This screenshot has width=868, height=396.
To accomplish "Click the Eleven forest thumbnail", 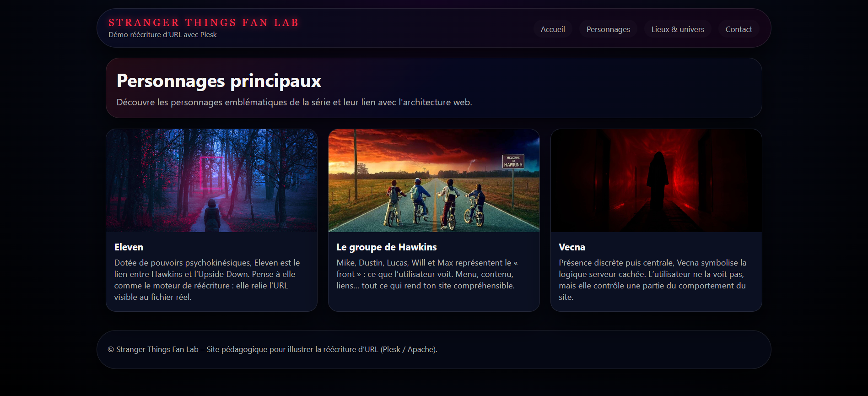I will click(211, 180).
